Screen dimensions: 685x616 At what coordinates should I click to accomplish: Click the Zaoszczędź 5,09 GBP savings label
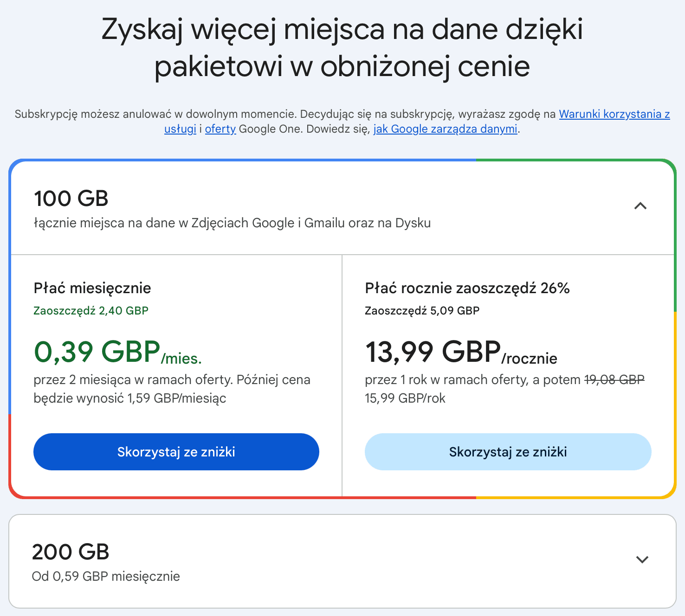422,310
